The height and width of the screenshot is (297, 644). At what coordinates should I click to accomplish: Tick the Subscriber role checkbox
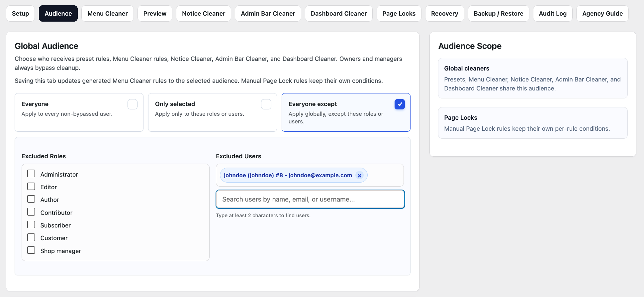click(x=31, y=225)
